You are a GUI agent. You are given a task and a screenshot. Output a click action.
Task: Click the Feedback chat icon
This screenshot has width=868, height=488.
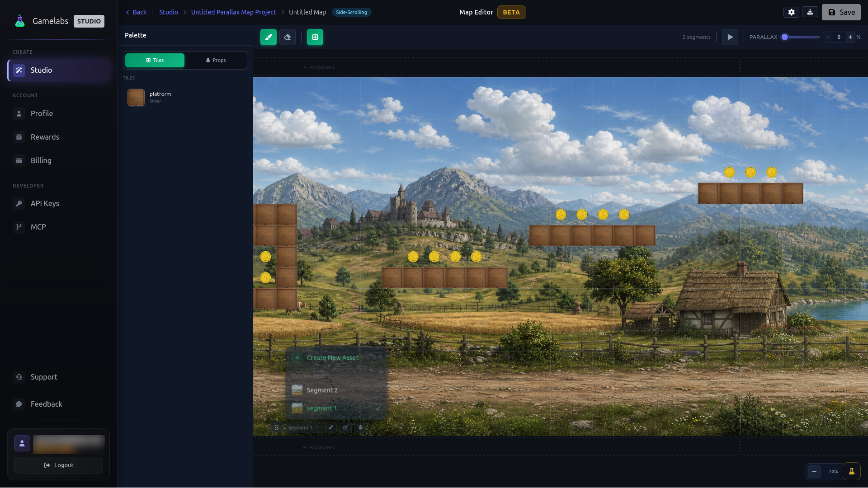point(19,404)
